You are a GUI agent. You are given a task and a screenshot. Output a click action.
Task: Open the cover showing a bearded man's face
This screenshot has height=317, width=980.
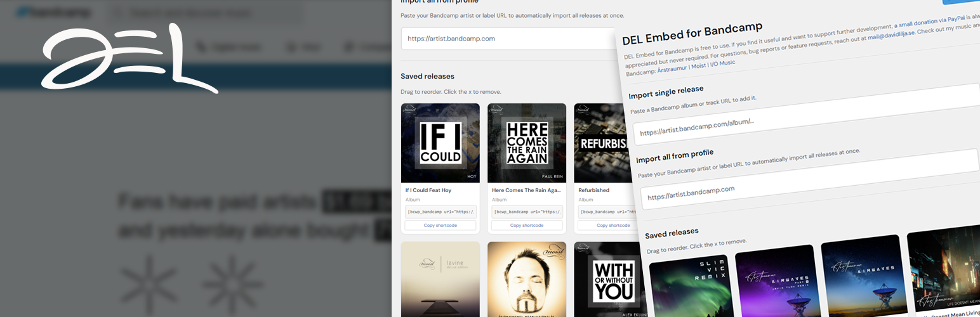click(527, 279)
